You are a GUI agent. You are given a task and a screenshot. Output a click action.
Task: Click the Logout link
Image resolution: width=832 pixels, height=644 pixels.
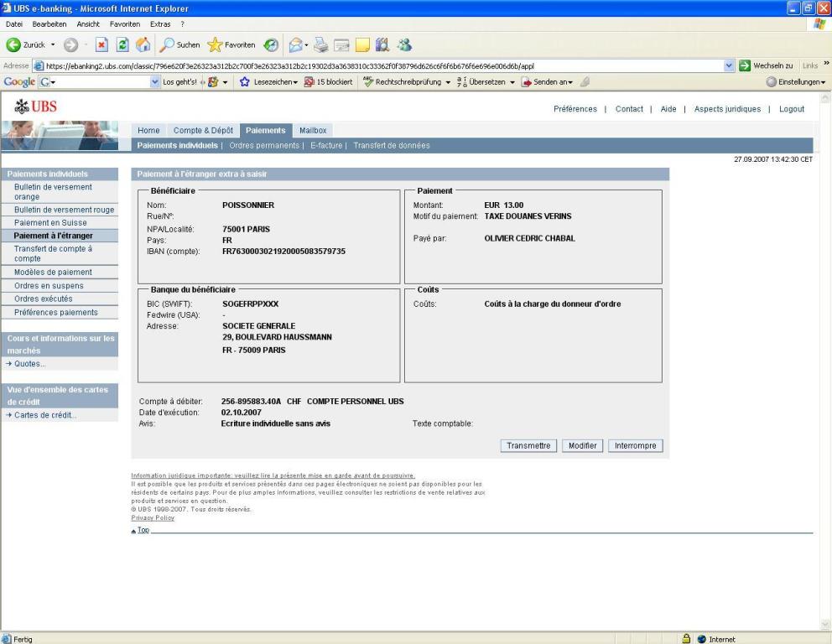[x=785, y=109]
